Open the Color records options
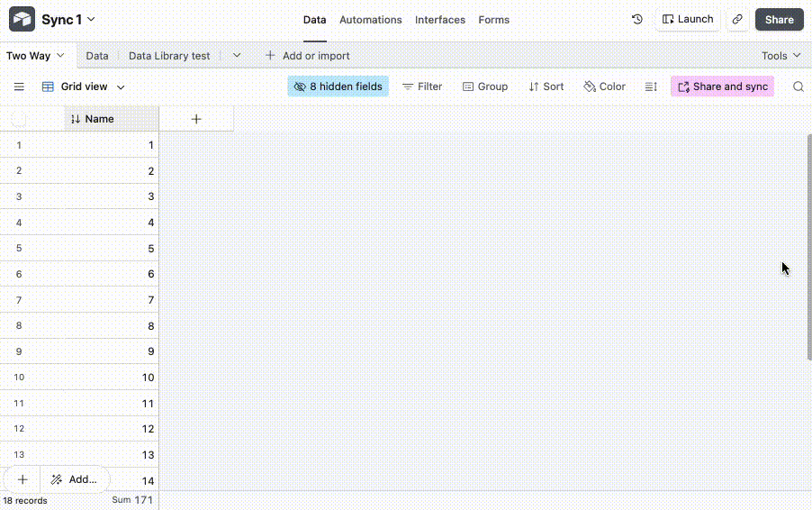 604,87
